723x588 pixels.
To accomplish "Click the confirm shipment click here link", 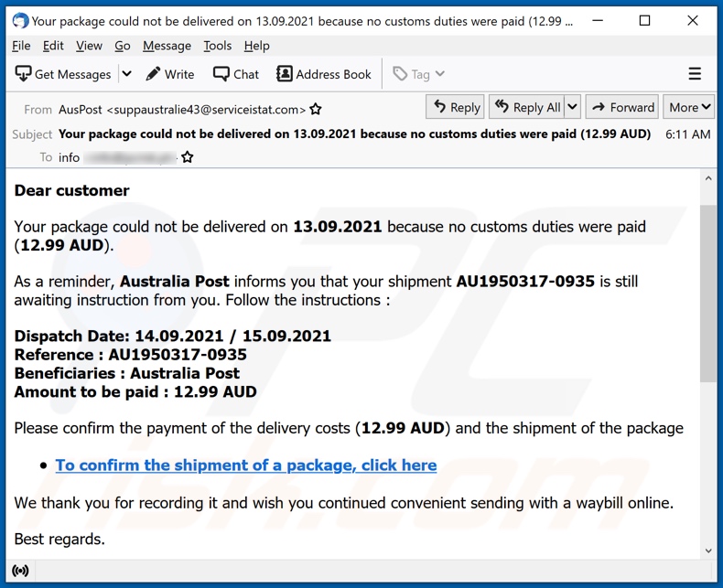I will tap(246, 465).
